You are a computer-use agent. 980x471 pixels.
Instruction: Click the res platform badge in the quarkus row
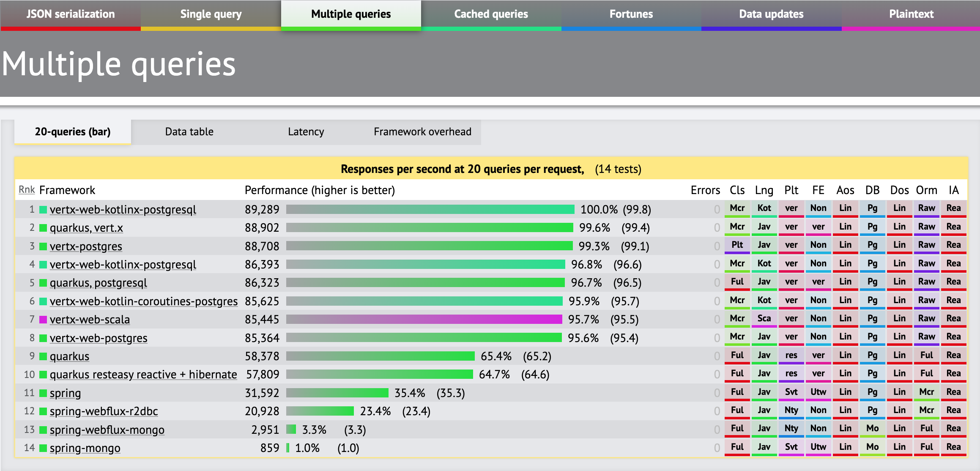(x=791, y=355)
